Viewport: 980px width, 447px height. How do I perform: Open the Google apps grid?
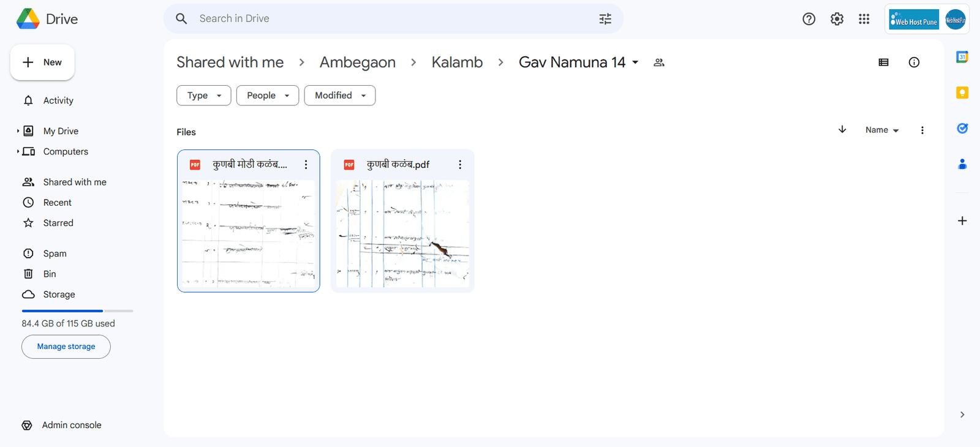coord(864,19)
